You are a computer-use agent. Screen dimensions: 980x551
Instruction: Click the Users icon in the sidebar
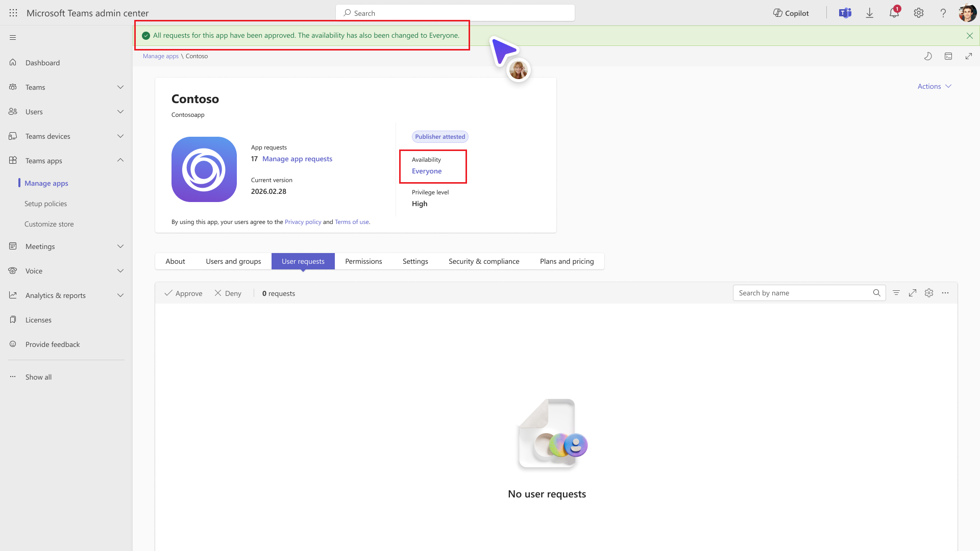tap(13, 112)
